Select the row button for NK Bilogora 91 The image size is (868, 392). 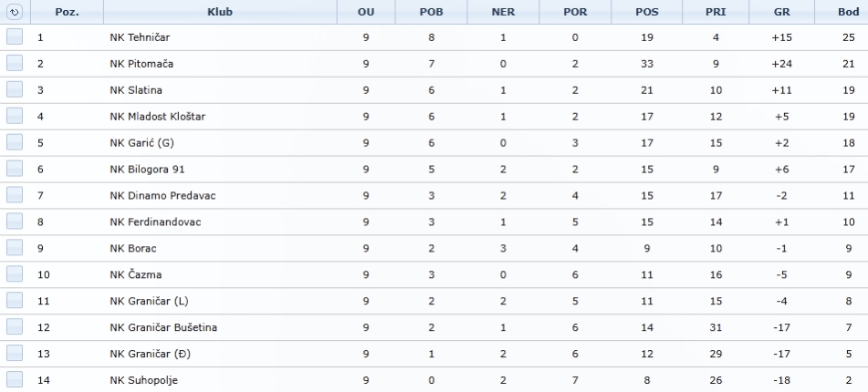15,169
